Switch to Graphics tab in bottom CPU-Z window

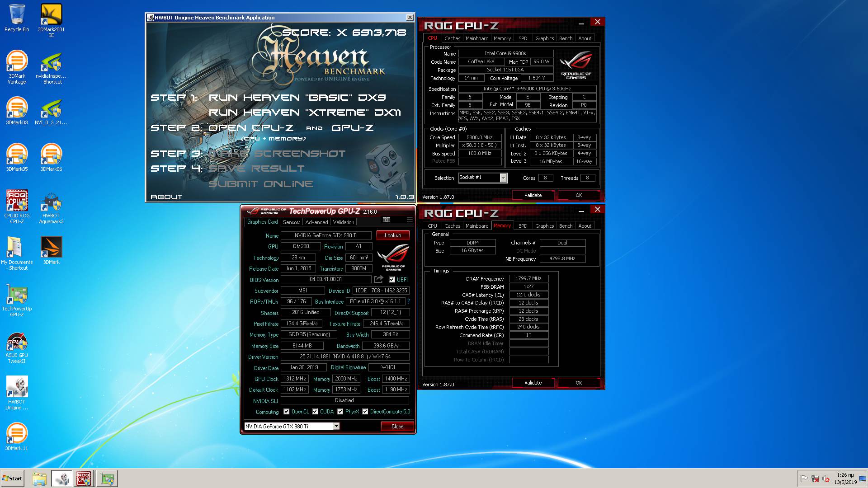click(544, 226)
